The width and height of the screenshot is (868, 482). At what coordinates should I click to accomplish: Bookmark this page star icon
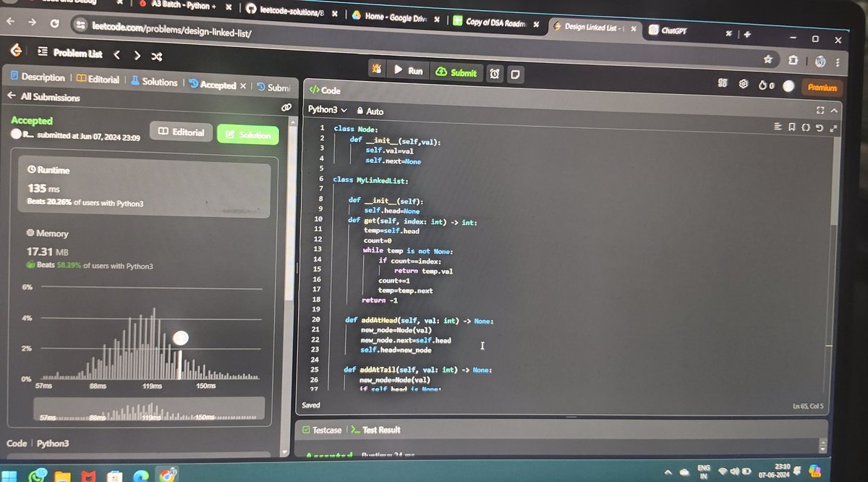[768, 59]
